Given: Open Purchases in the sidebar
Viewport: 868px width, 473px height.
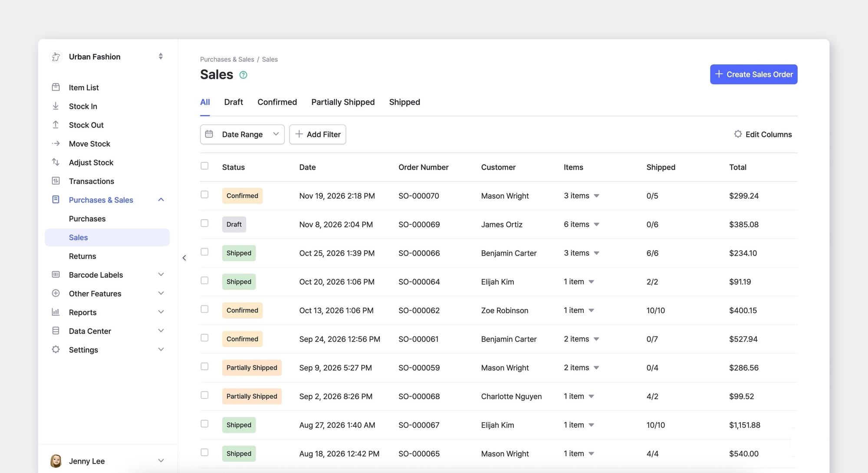Looking at the screenshot, I should coord(87,219).
